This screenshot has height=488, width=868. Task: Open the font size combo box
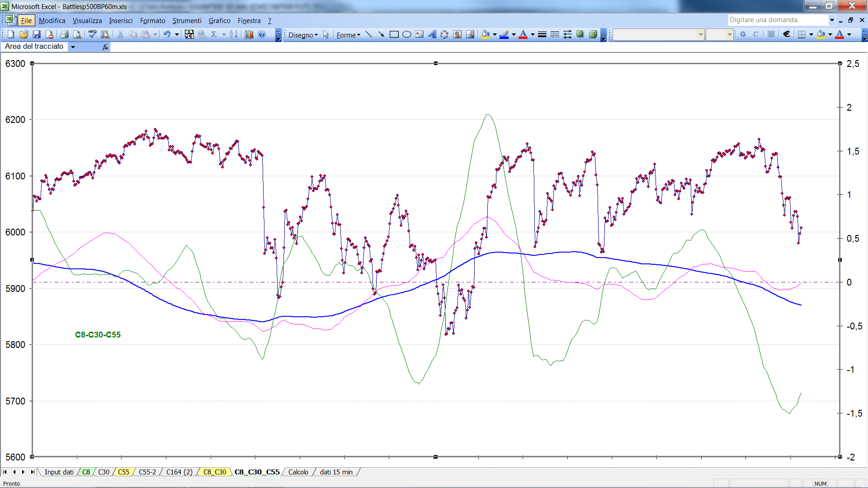pos(719,34)
